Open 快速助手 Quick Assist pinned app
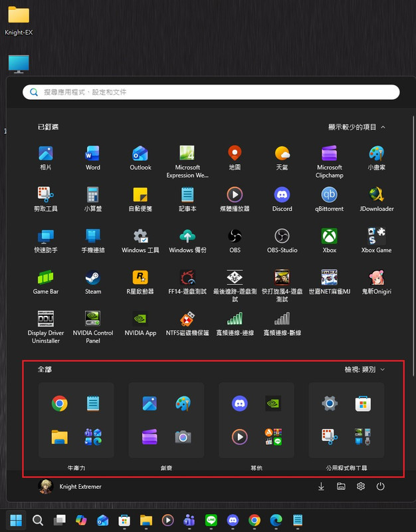This screenshot has width=416, height=532. tap(45, 241)
